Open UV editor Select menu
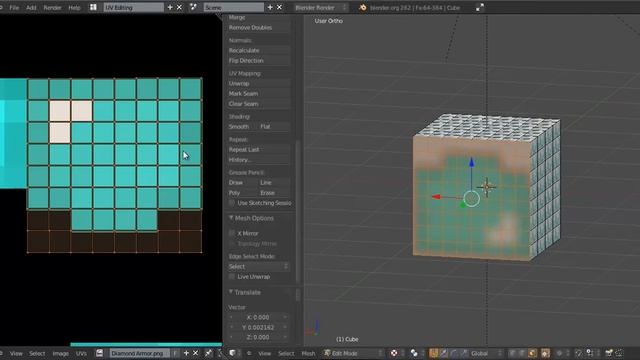640x360 pixels. 37,353
